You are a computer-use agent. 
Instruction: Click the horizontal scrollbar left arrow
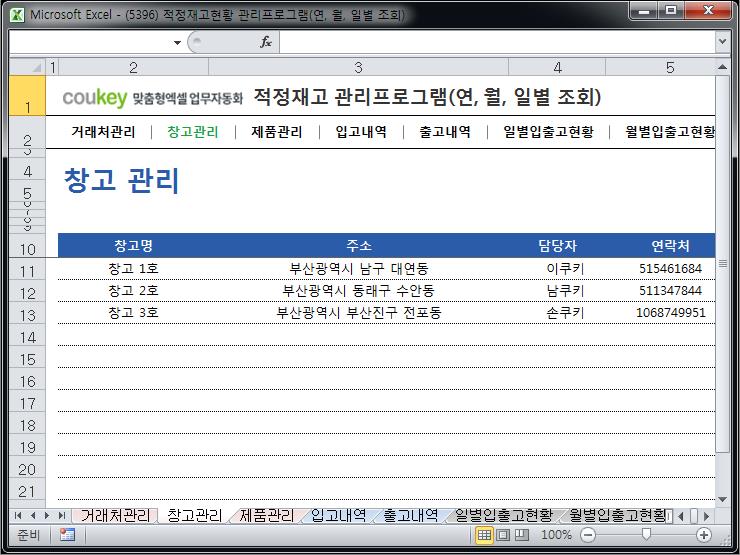pyautogui.click(x=681, y=516)
